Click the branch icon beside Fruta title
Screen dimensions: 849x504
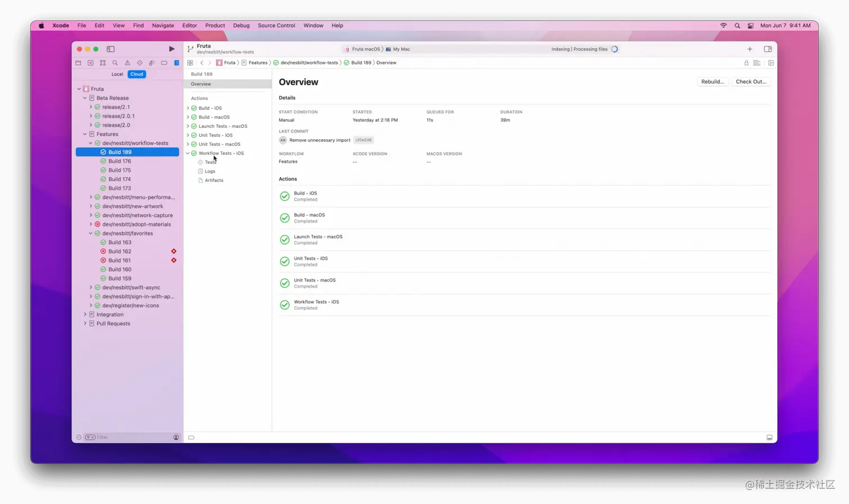[x=190, y=49]
